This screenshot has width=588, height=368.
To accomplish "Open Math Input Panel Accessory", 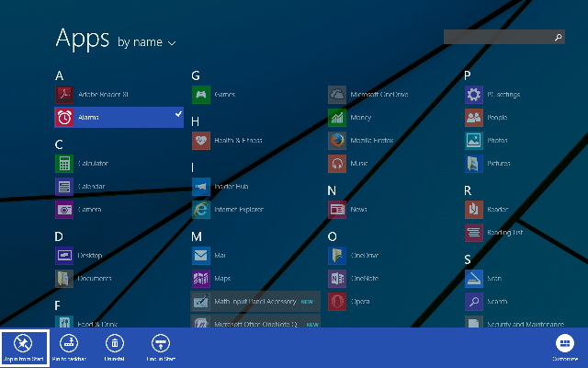I will tap(255, 301).
